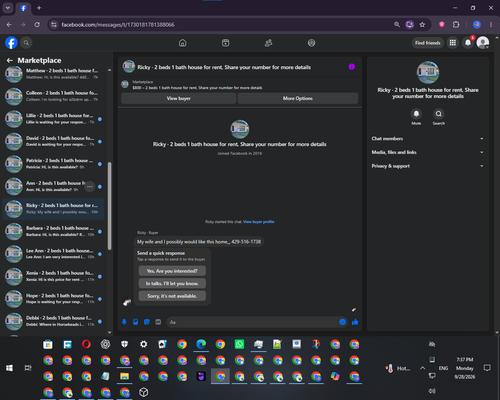500x400 pixels.
Task: Open the account profile picture menu
Action: 483,43
